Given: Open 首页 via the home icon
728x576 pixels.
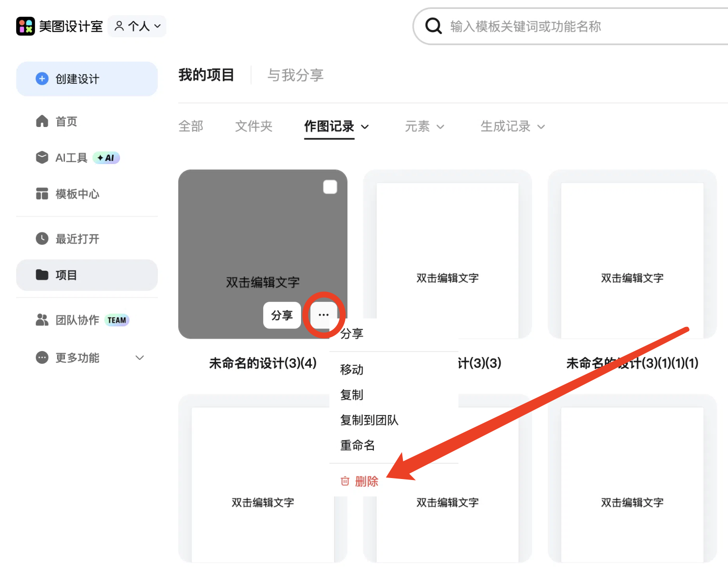Looking at the screenshot, I should coord(42,121).
